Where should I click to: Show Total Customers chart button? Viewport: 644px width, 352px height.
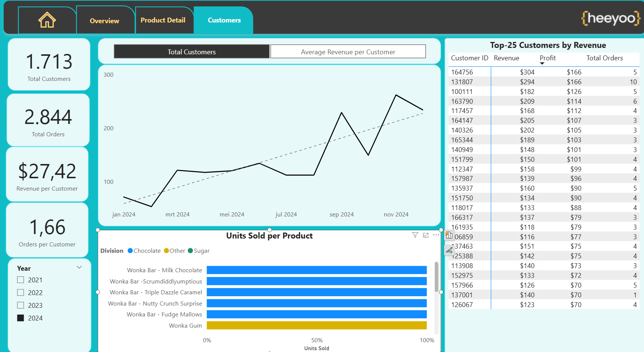tap(192, 52)
